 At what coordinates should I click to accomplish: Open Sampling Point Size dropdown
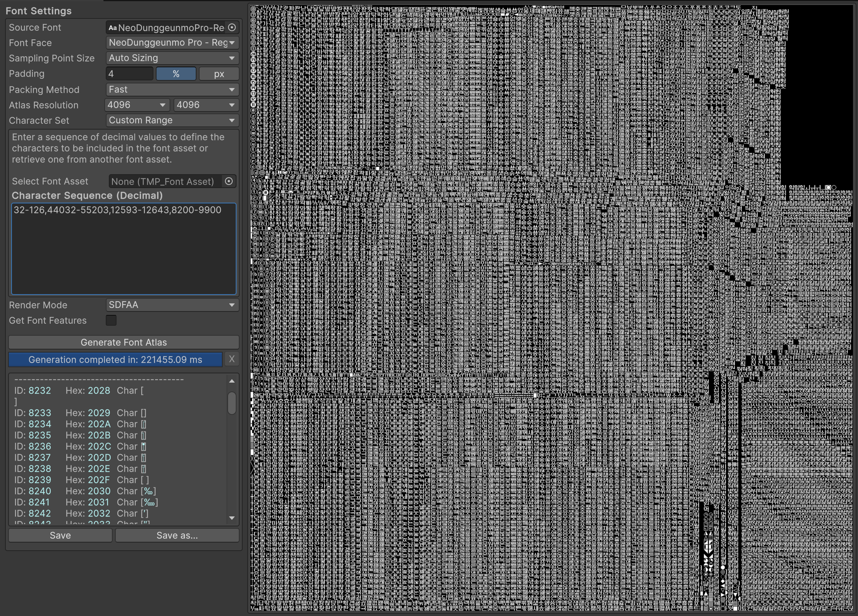(172, 58)
